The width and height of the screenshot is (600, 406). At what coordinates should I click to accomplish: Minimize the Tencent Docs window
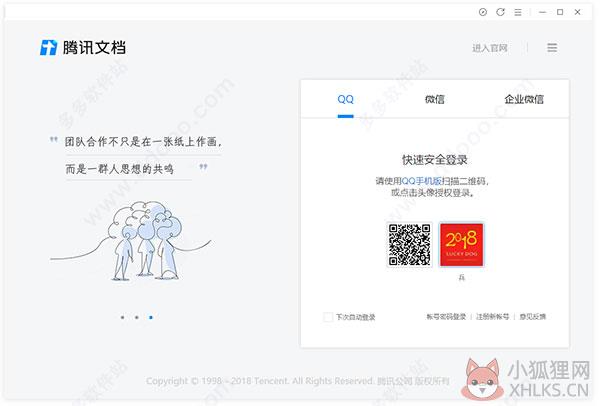pos(542,12)
